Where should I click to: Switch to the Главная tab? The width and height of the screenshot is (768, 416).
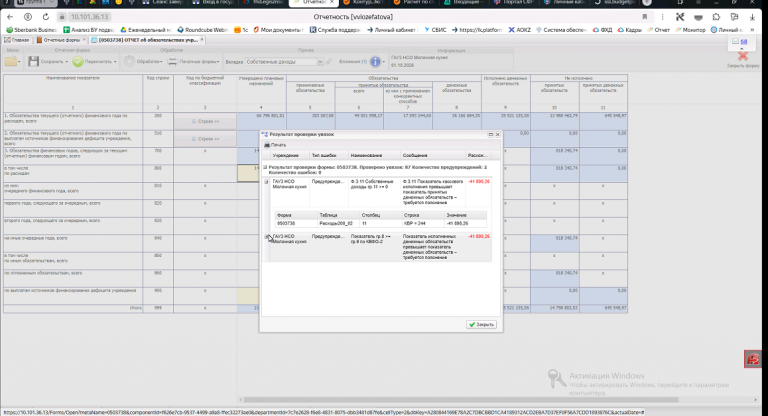17,40
